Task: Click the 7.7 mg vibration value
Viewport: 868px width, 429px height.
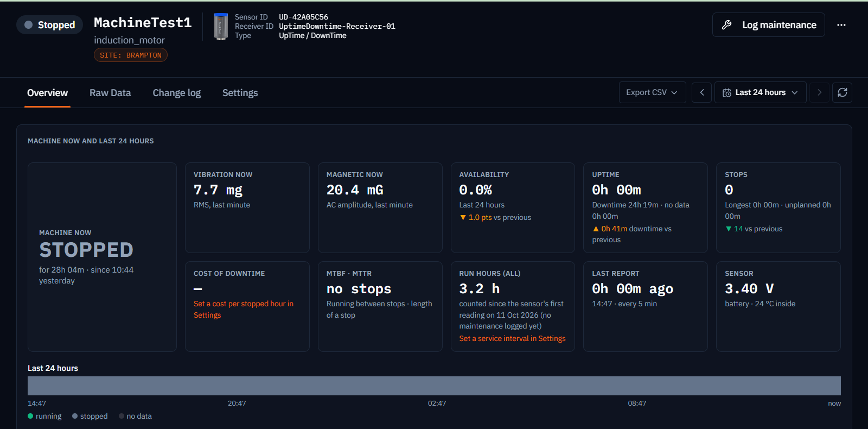Action: click(218, 190)
